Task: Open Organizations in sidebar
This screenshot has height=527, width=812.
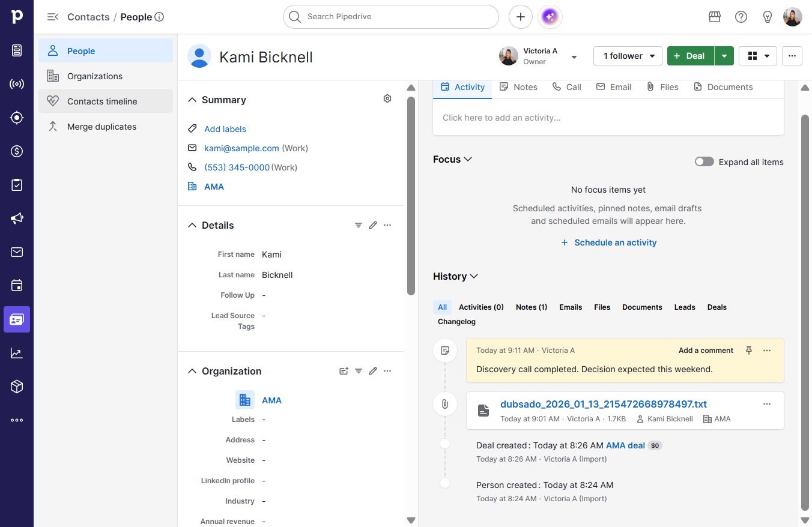Action: point(106,76)
